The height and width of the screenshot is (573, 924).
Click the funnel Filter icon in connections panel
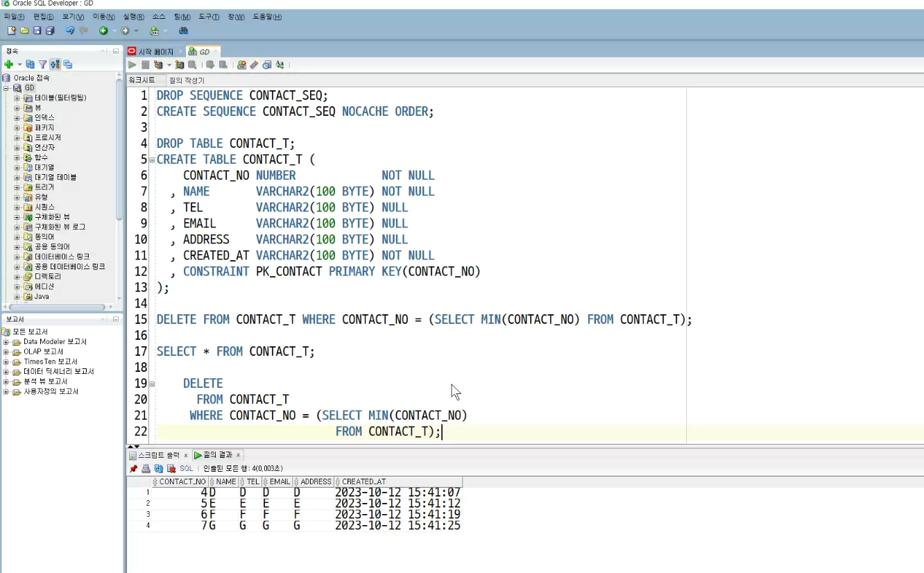click(x=42, y=65)
